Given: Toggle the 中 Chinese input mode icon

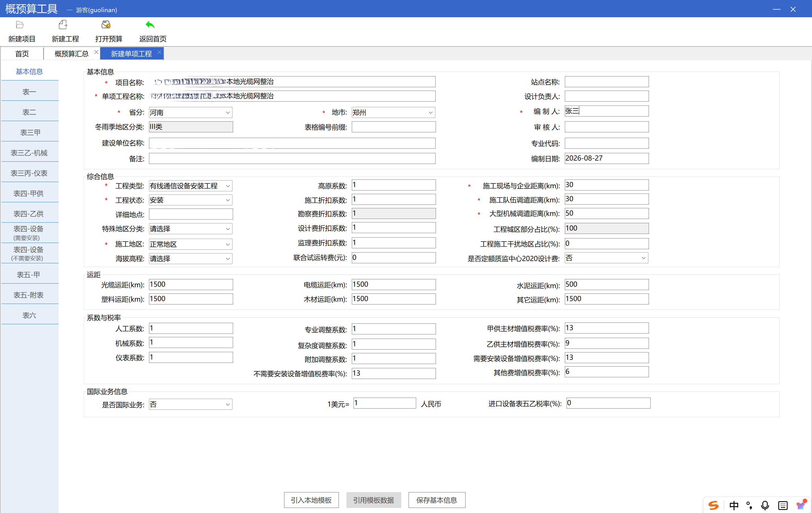Looking at the screenshot, I should click(734, 505).
